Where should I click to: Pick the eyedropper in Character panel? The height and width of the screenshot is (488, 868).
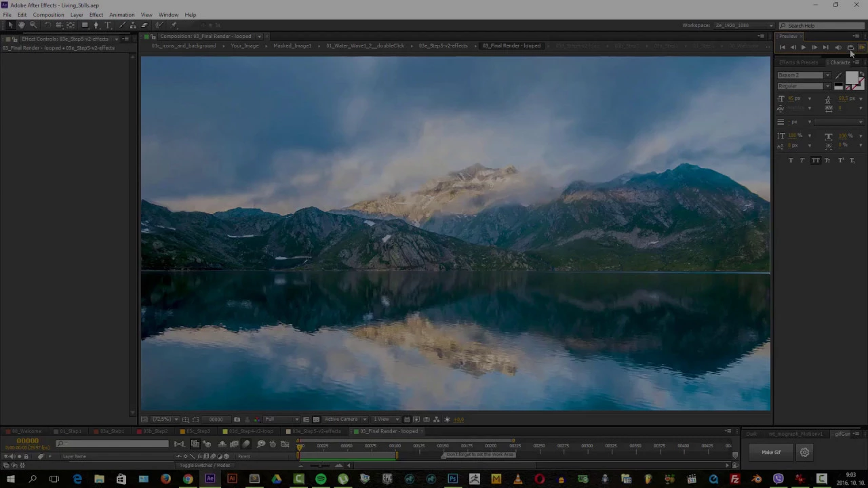click(x=838, y=76)
